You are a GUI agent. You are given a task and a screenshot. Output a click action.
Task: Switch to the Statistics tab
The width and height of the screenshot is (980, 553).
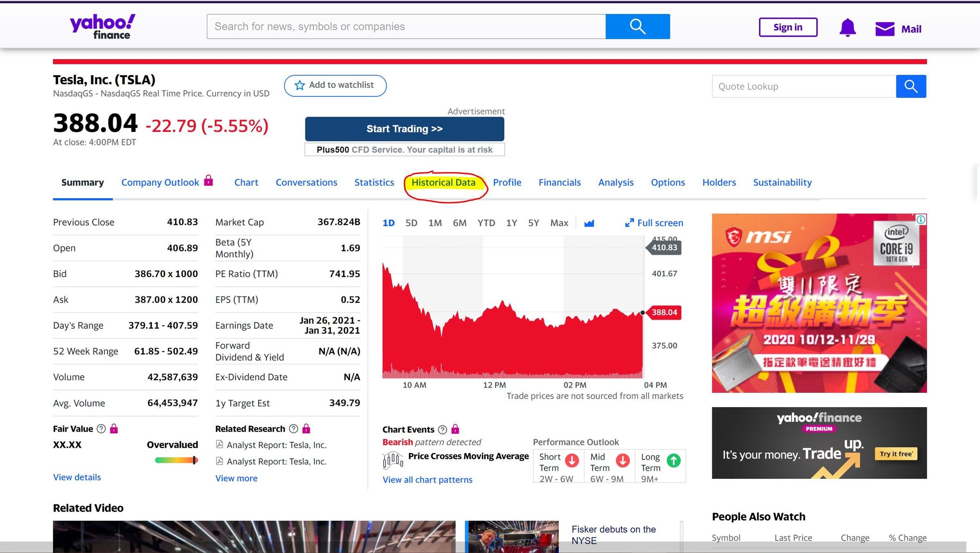374,183
